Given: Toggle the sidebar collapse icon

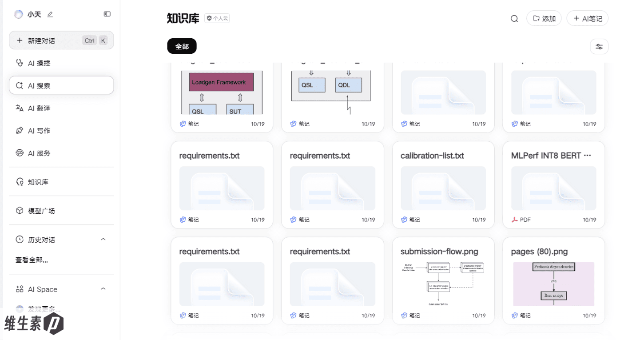Looking at the screenshot, I should click(x=107, y=14).
